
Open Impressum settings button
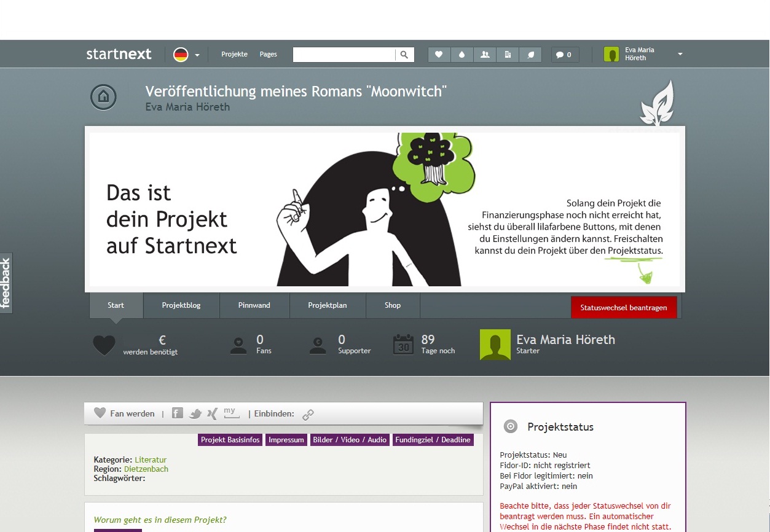pyautogui.click(x=286, y=440)
